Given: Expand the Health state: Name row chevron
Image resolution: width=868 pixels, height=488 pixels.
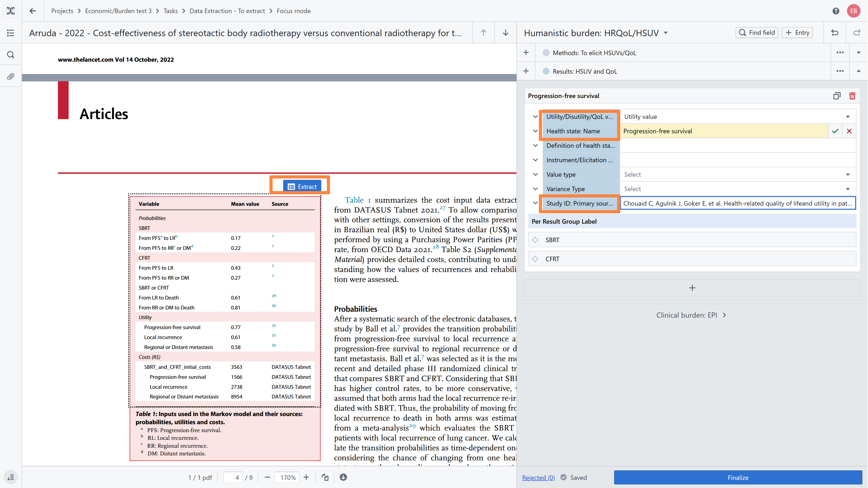Looking at the screenshot, I should pyautogui.click(x=535, y=131).
